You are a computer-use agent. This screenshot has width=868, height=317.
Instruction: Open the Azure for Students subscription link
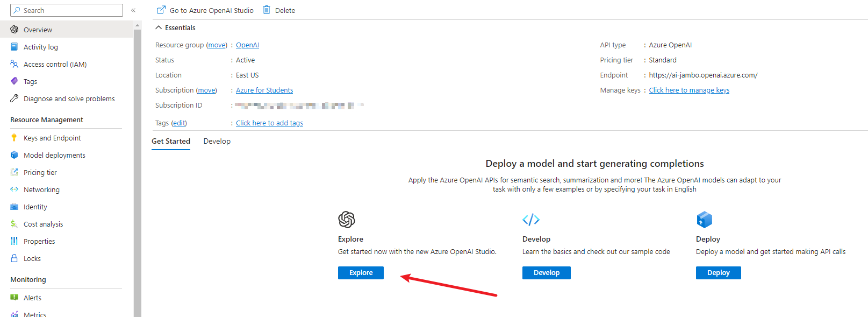(x=264, y=90)
